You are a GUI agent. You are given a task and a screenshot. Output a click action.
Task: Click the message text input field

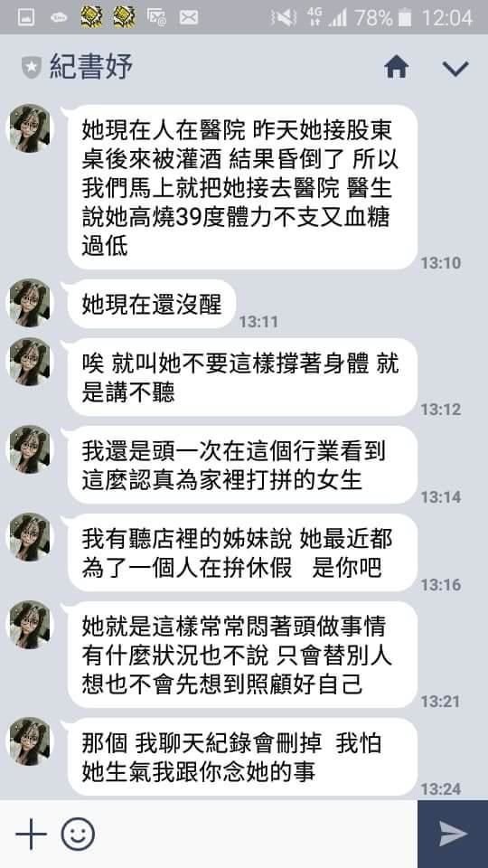[x=255, y=835]
